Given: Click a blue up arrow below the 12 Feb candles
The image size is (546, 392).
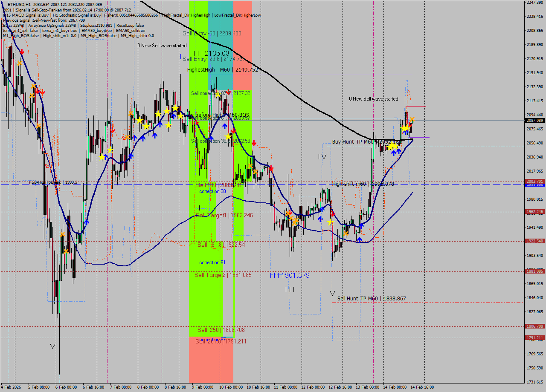Looking at the screenshot, I should (320, 218).
